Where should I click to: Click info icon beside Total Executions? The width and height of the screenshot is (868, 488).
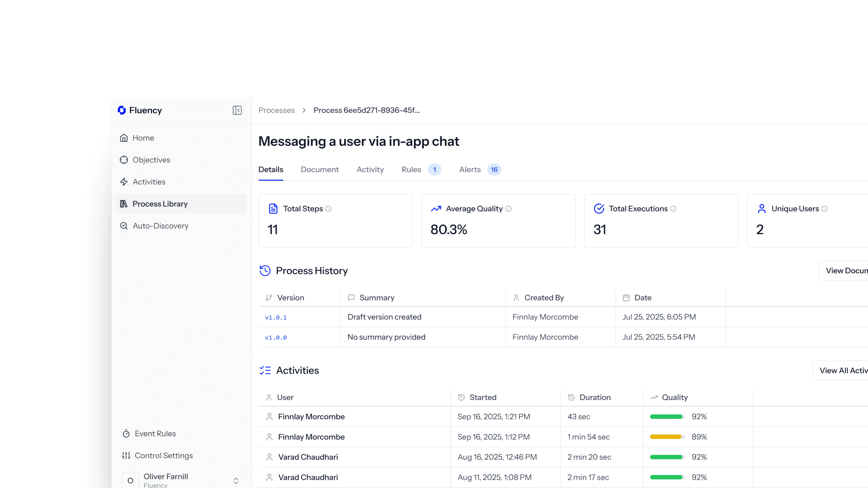pyautogui.click(x=673, y=209)
